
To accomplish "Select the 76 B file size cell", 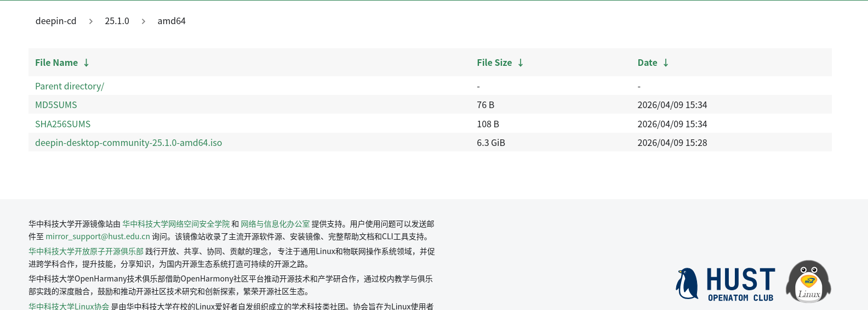I will (486, 105).
